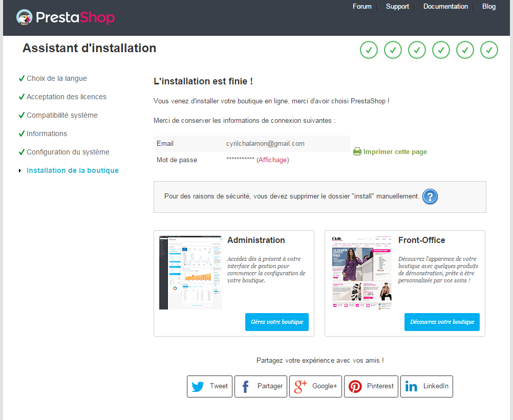This screenshot has width=513, height=420.
Task: Open the Forum link in header
Action: (x=362, y=7)
